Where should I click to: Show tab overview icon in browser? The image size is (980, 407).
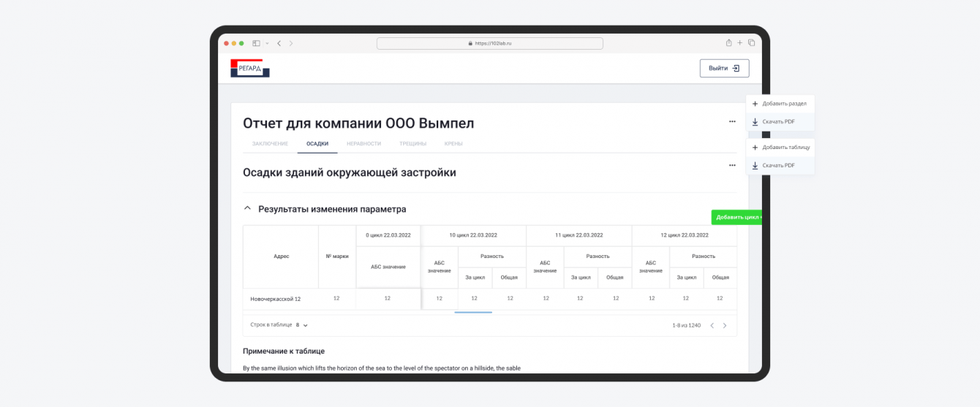(751, 43)
